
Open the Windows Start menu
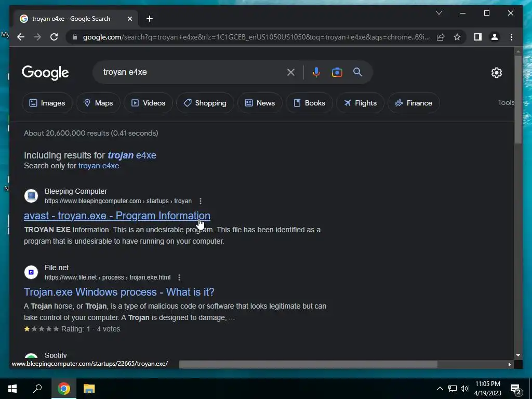pos(12,389)
